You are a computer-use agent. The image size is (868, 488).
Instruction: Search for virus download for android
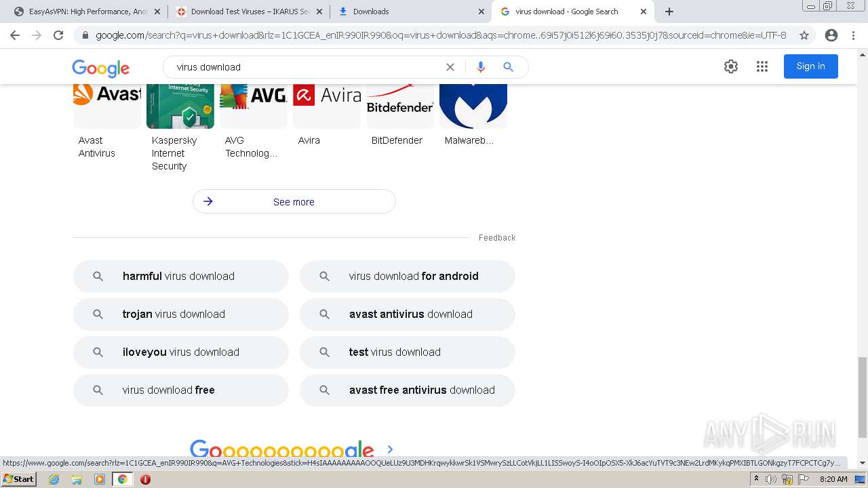point(408,277)
